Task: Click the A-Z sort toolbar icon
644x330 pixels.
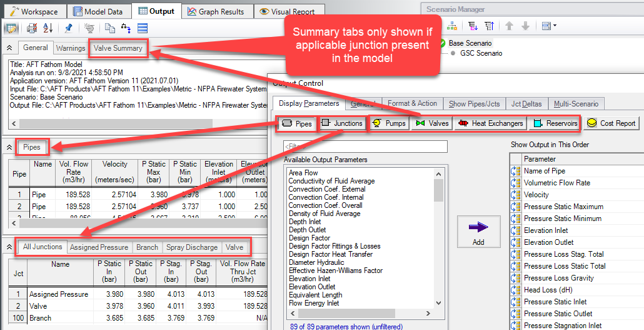Action: coord(48,28)
